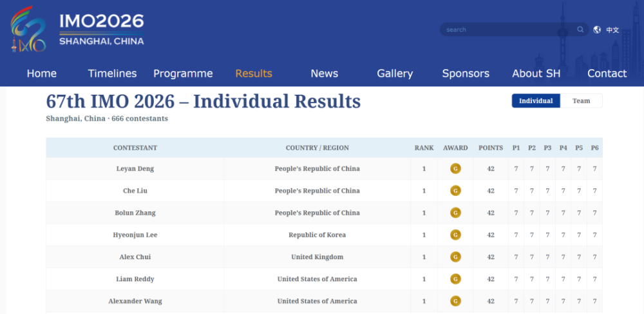644x314 pixels.
Task: Click Liam Reddy's gold medal badge
Action: click(x=455, y=279)
